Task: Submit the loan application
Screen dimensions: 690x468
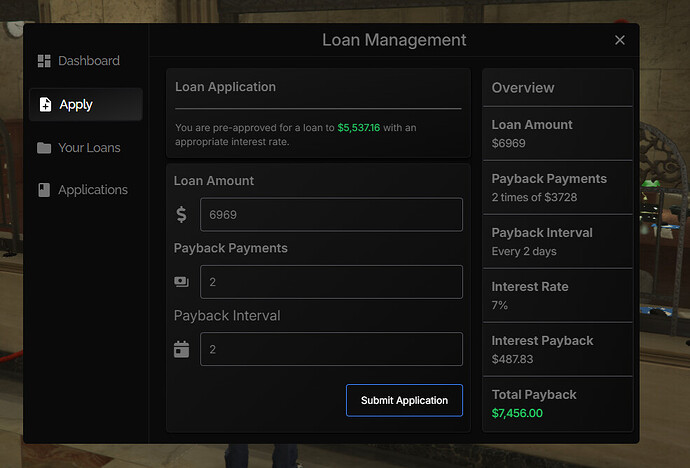Action: click(x=404, y=400)
